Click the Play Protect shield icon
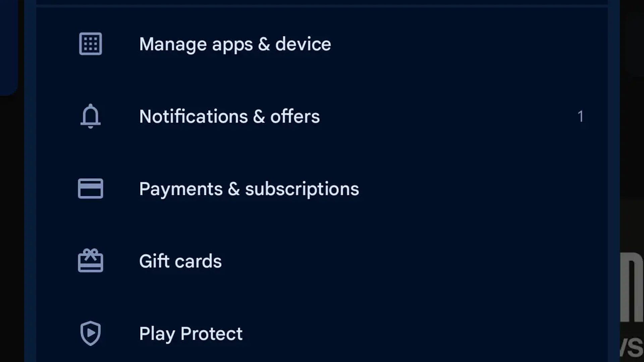The width and height of the screenshot is (644, 362). point(91,333)
